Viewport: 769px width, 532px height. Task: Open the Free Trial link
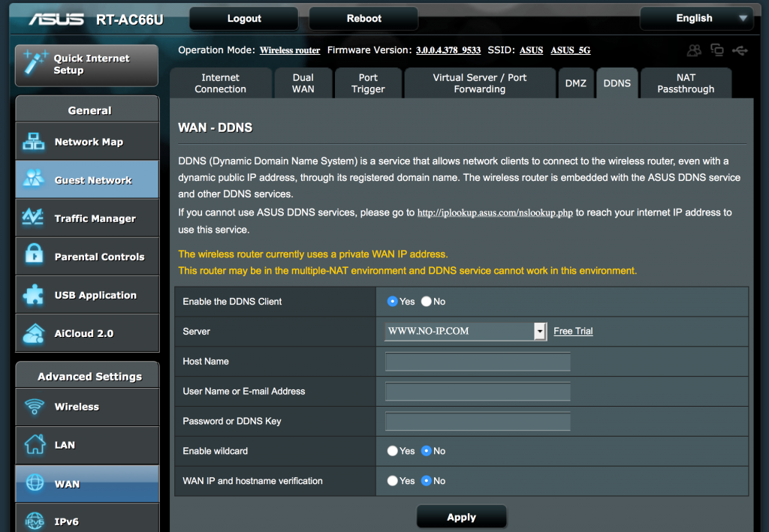coord(573,331)
